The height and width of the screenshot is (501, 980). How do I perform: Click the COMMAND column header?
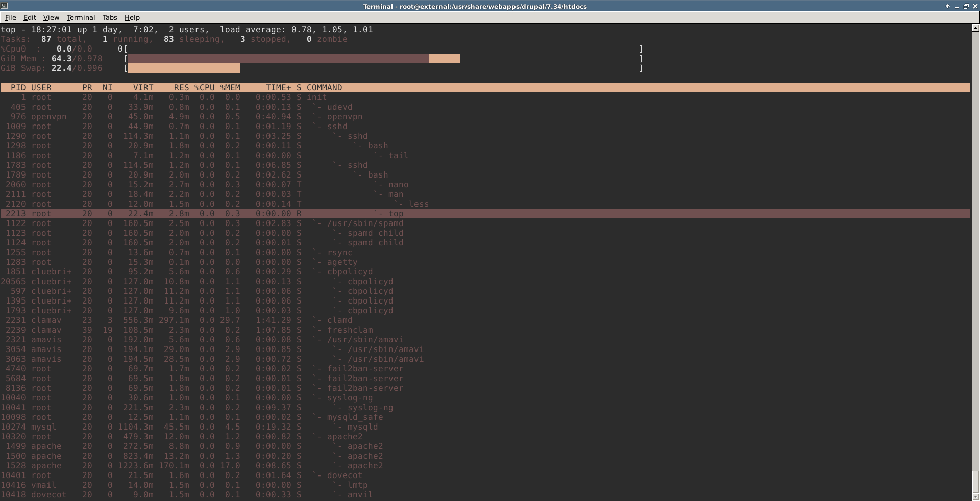(324, 88)
